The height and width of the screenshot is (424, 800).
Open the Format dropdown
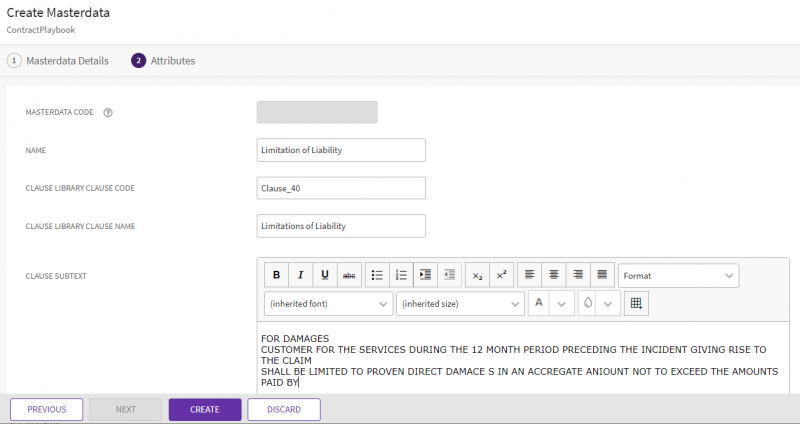tap(678, 275)
